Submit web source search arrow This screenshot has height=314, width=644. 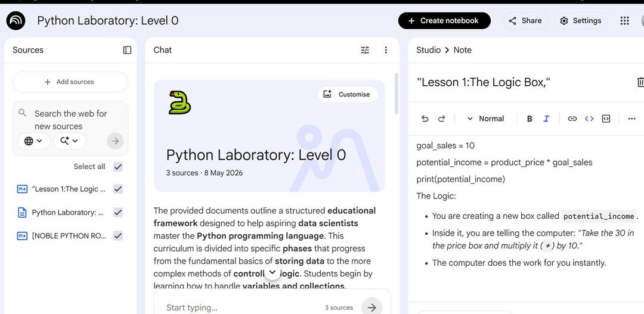[x=115, y=141]
